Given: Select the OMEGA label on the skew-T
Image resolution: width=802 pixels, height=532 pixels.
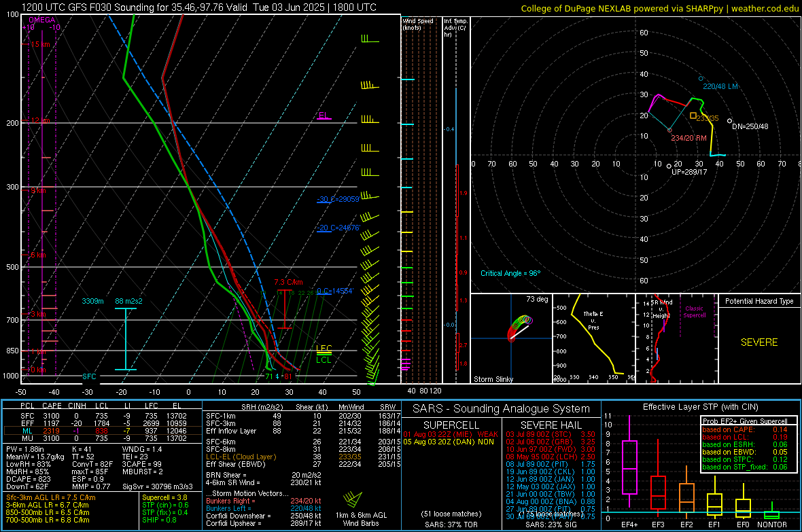Looking at the screenshot, I should [x=41, y=20].
